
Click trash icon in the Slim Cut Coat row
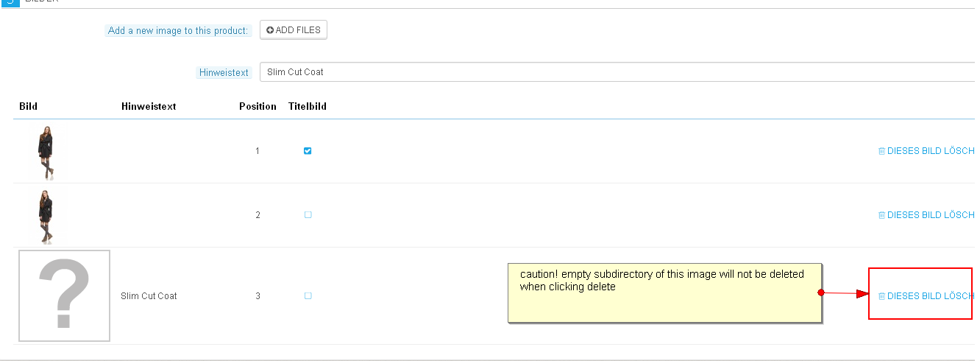(x=881, y=296)
